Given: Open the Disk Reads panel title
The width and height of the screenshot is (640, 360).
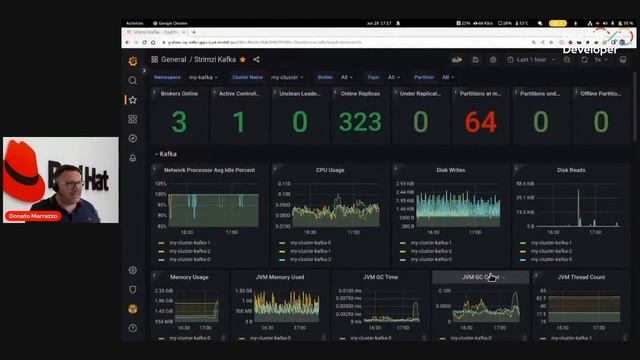Looking at the screenshot, I should (x=571, y=170).
